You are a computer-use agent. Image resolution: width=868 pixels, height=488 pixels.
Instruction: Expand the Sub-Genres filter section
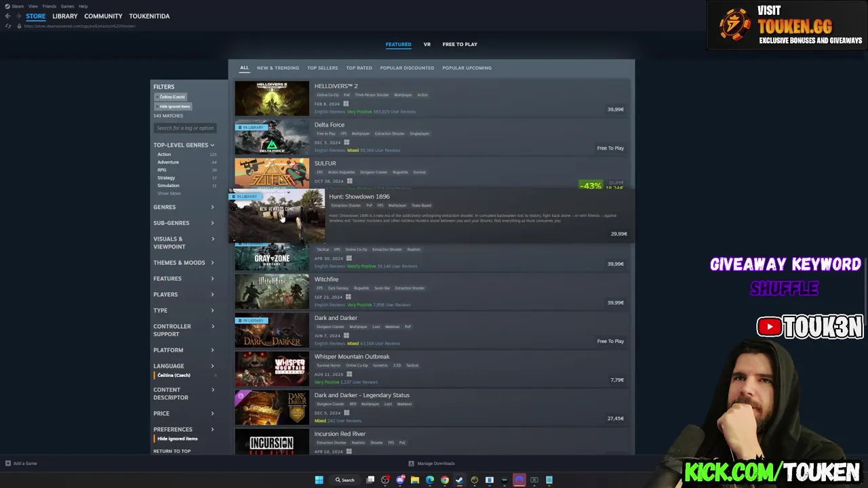(184, 223)
